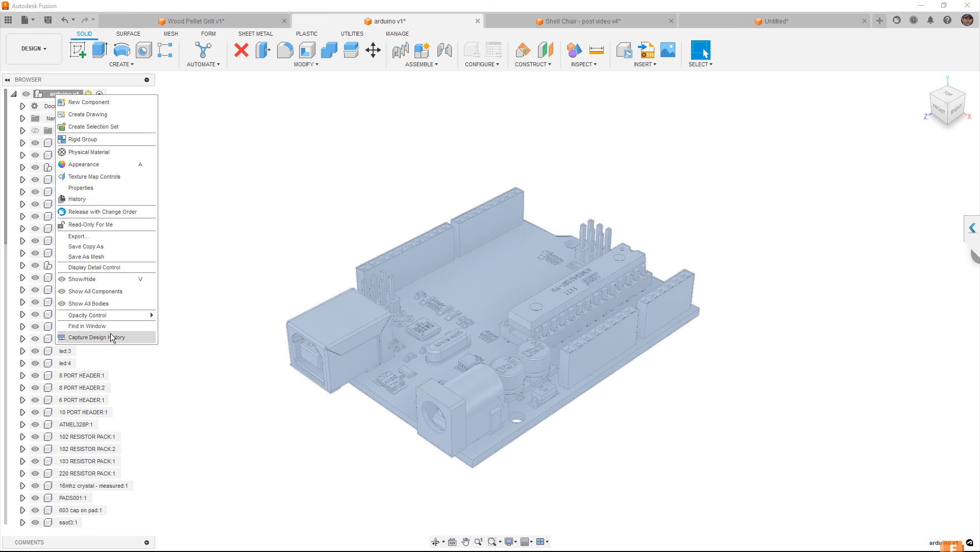Switch to Shell Chair document tab
Viewport: 980px width, 552px height.
point(582,21)
